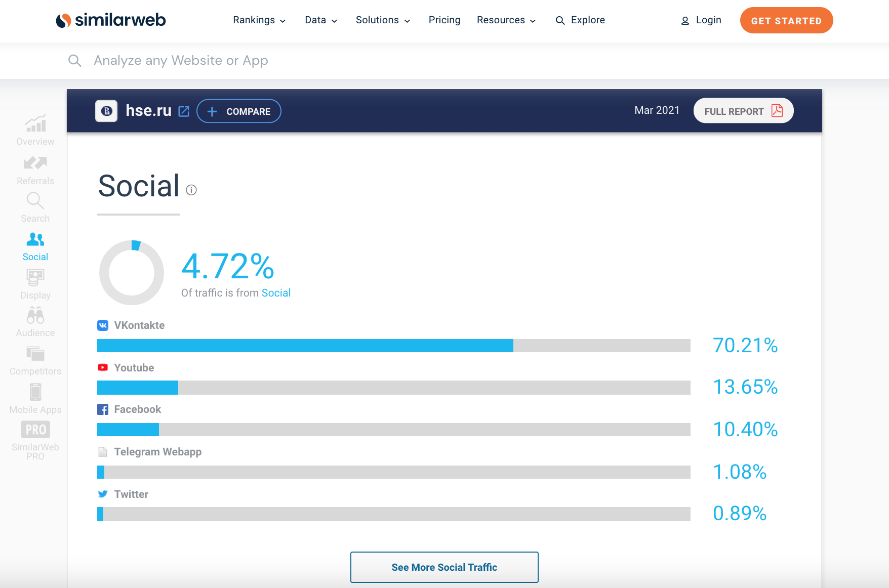Click the hse.ru domain title

coord(148,110)
